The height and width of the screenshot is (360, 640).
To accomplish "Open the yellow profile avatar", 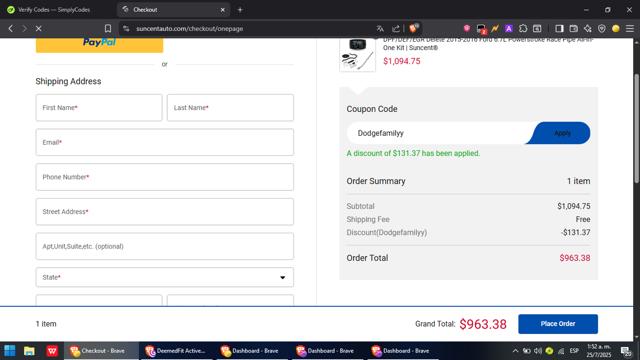I will tap(616, 29).
